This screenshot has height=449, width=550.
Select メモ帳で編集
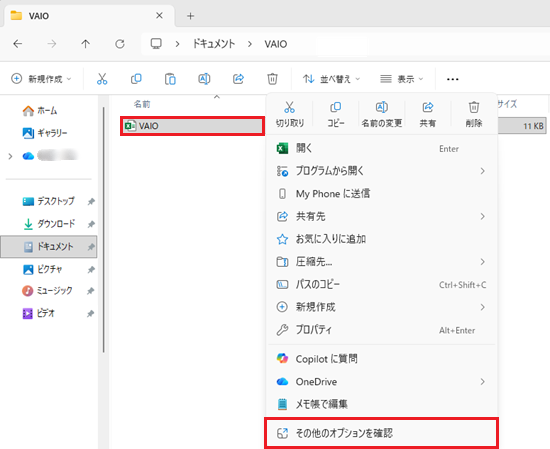[x=382, y=404]
